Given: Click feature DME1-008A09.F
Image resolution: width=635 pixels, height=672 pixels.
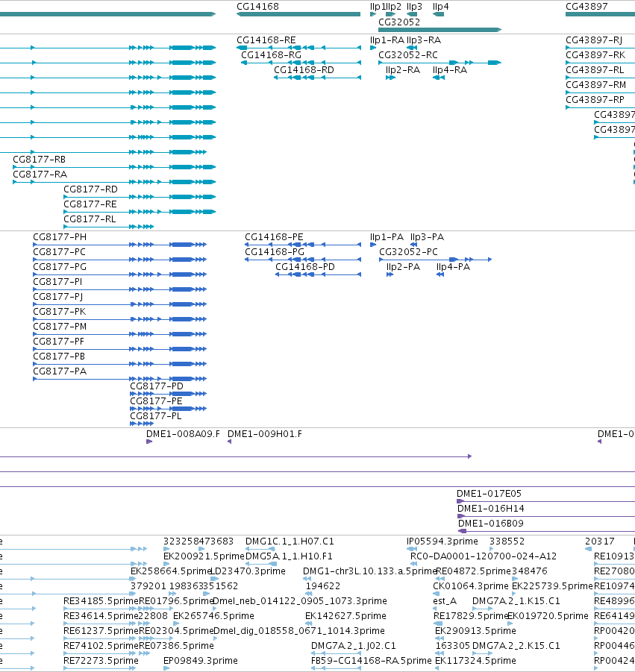Looking at the screenshot, I should pos(183,434).
